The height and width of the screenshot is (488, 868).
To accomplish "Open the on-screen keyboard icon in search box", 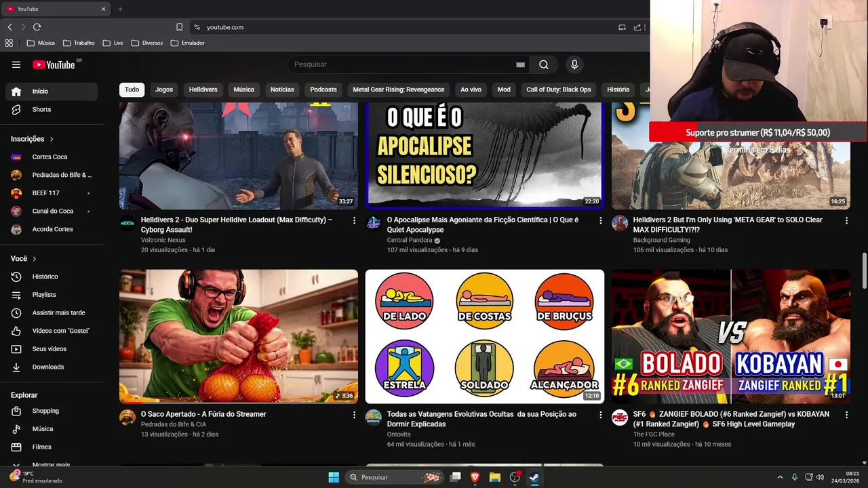I will 520,64.
